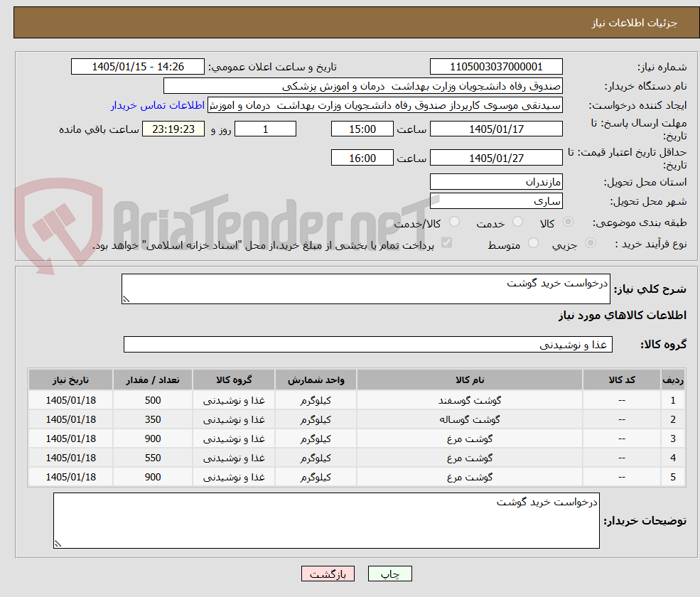
Task: Click the price validity date 1405/01/27
Action: pos(496,158)
